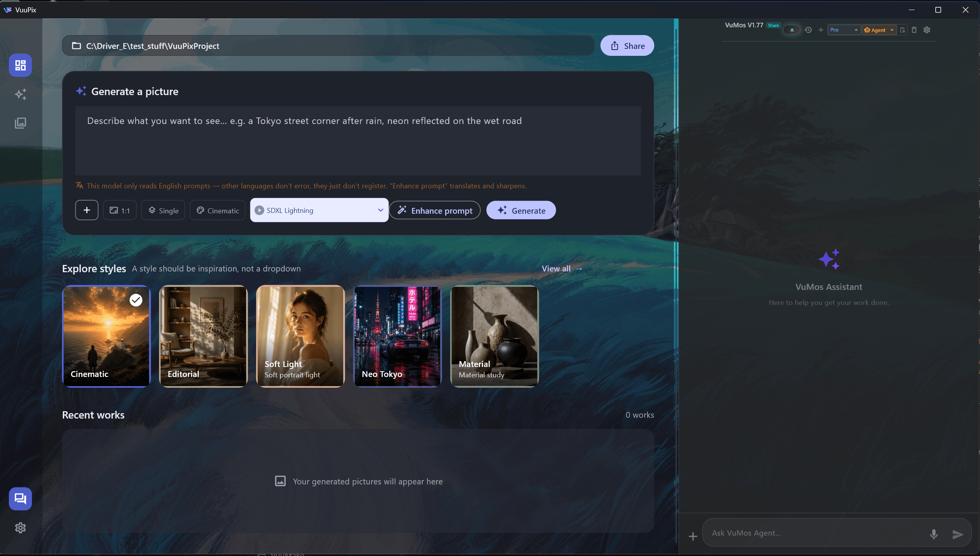
Task: Click the 'Explore styles' heading
Action: pyautogui.click(x=94, y=269)
